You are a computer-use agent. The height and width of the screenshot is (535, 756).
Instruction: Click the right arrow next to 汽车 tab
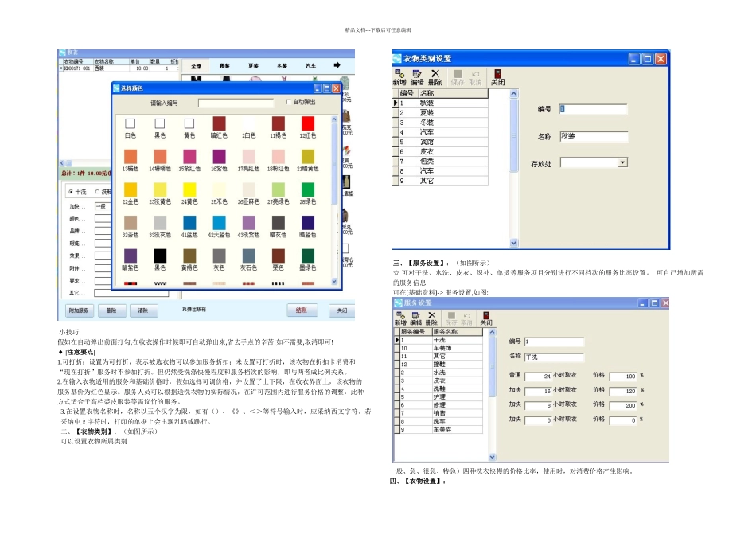[337, 65]
